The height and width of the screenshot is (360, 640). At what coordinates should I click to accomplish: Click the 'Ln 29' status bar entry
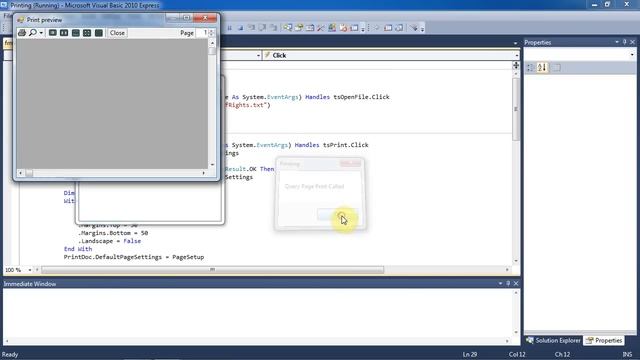coord(470,354)
